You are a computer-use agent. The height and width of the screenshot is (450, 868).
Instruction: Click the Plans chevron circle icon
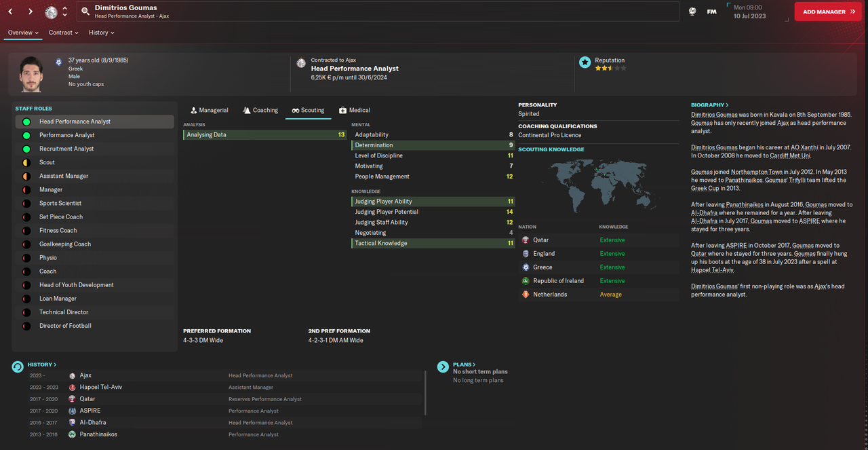443,367
